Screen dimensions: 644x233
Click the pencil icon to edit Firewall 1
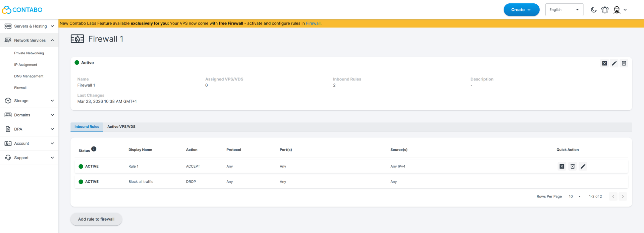point(614,63)
